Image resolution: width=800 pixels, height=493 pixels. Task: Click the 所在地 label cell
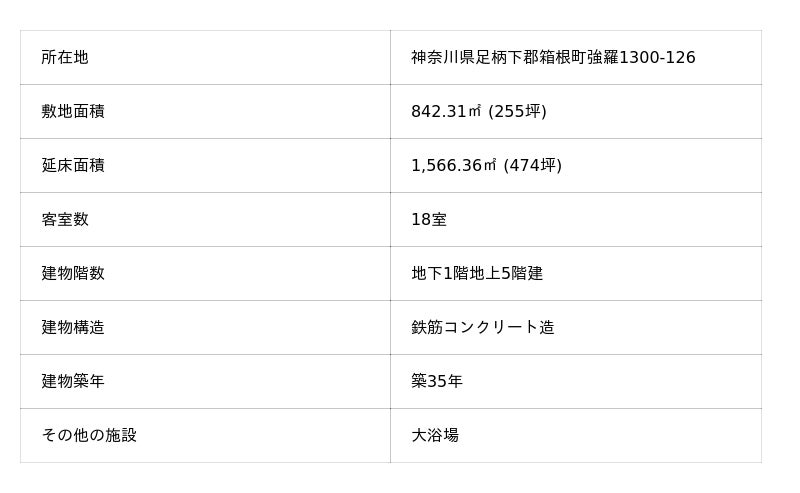[65, 58]
